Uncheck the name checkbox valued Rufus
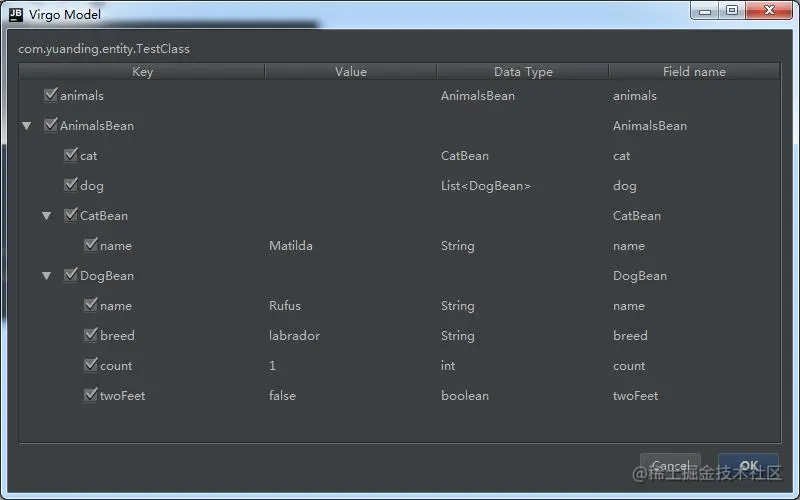Image resolution: width=800 pixels, height=500 pixels. 91,305
